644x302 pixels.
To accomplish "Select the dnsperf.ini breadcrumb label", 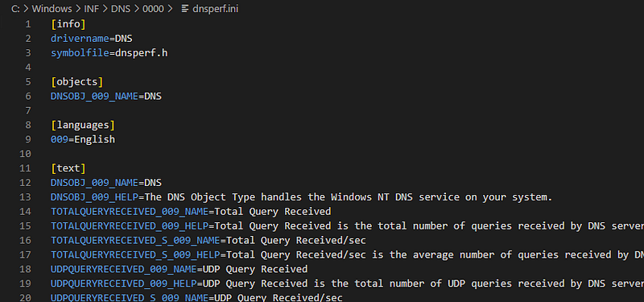I will [x=215, y=9].
